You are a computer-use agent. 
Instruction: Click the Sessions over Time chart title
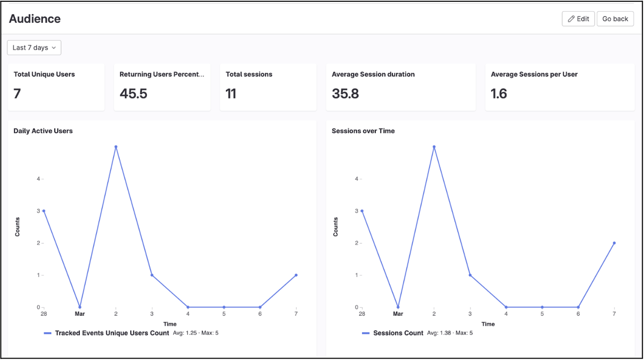pos(363,131)
